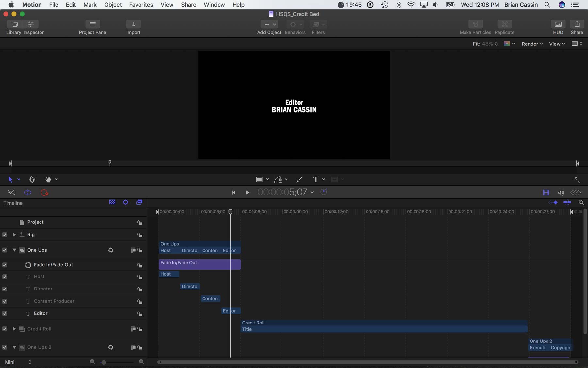The height and width of the screenshot is (368, 588).
Task: Expand the Rig layer
Action: tap(14, 235)
